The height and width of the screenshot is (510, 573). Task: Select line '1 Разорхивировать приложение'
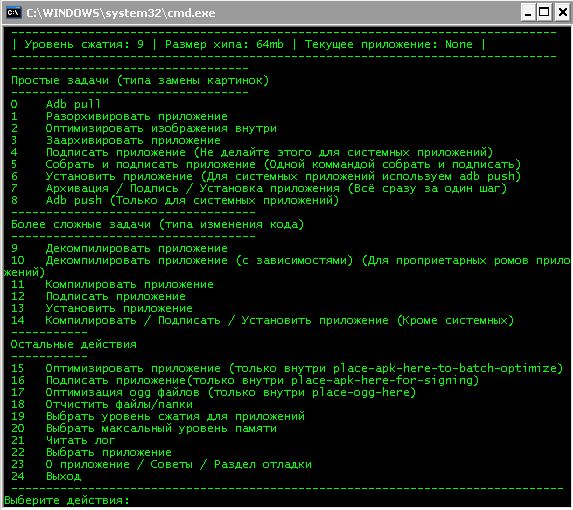tap(119, 116)
